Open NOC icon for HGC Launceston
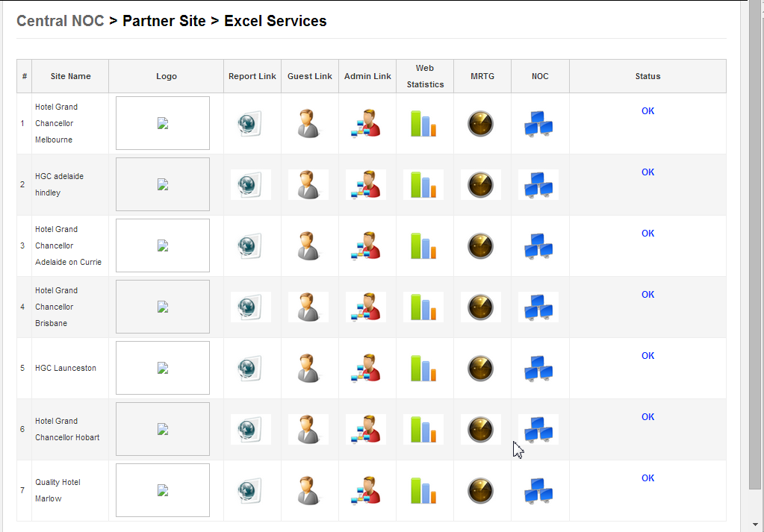Image resolution: width=764 pixels, height=532 pixels. (538, 369)
